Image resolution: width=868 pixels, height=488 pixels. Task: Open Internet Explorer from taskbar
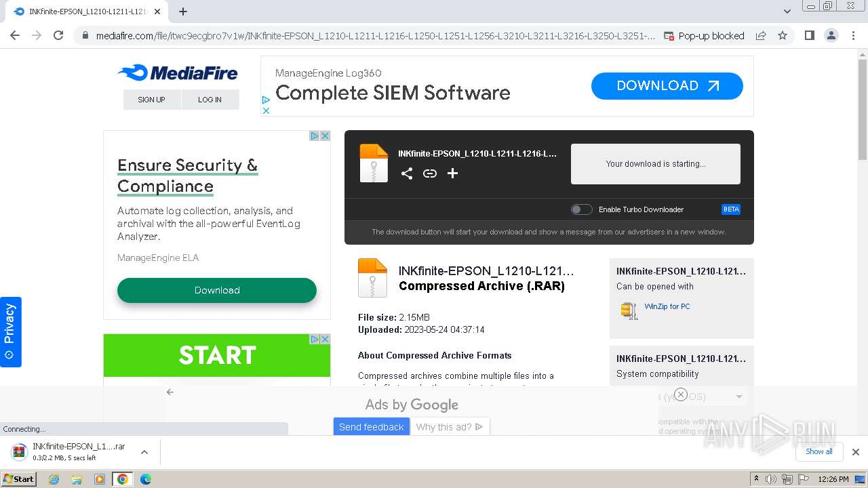click(54, 479)
